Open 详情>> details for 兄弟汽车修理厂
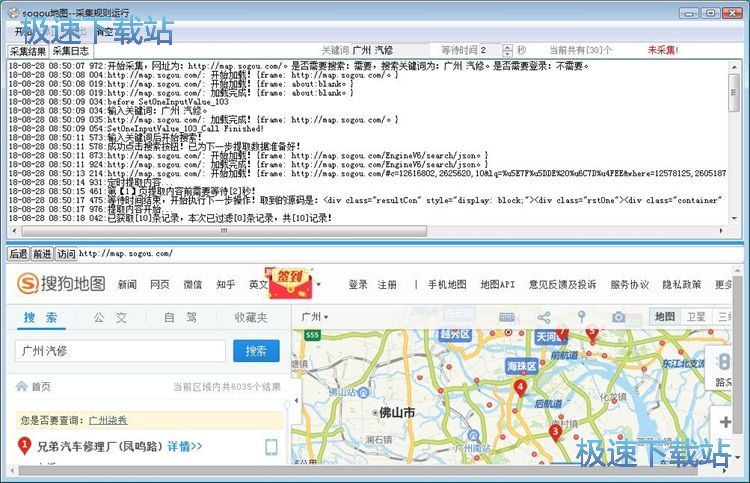 (185, 447)
